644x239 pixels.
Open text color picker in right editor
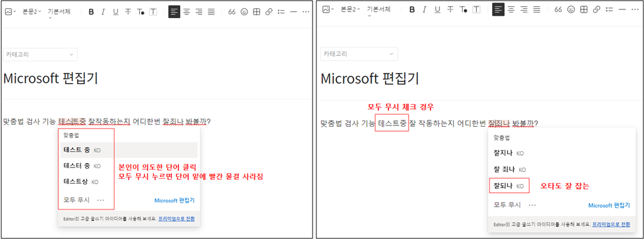[463, 9]
